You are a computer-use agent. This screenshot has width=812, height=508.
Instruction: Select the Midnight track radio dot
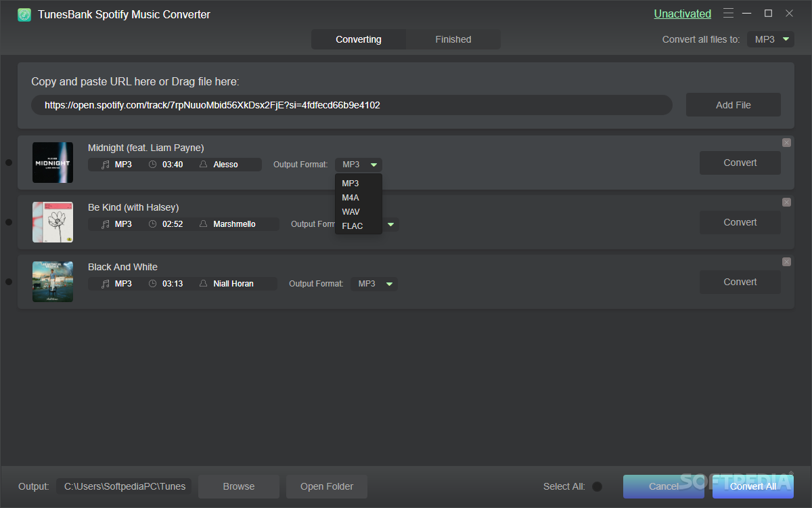(x=9, y=163)
